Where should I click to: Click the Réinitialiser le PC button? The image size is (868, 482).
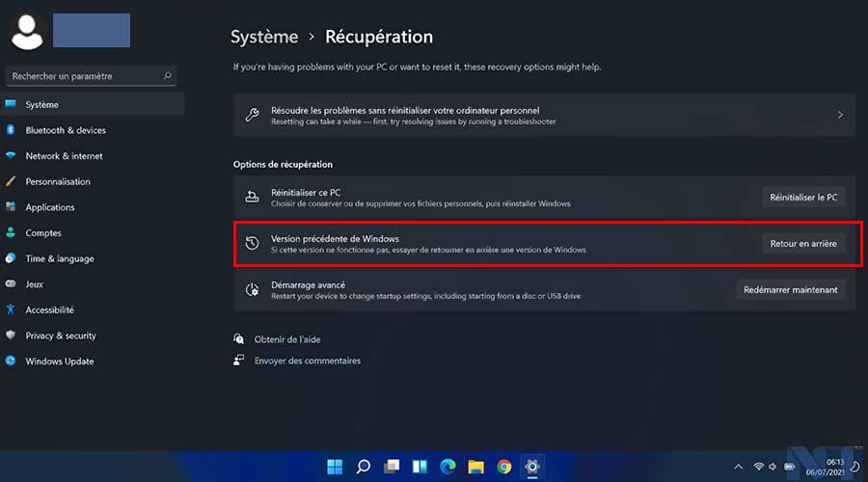pos(803,197)
